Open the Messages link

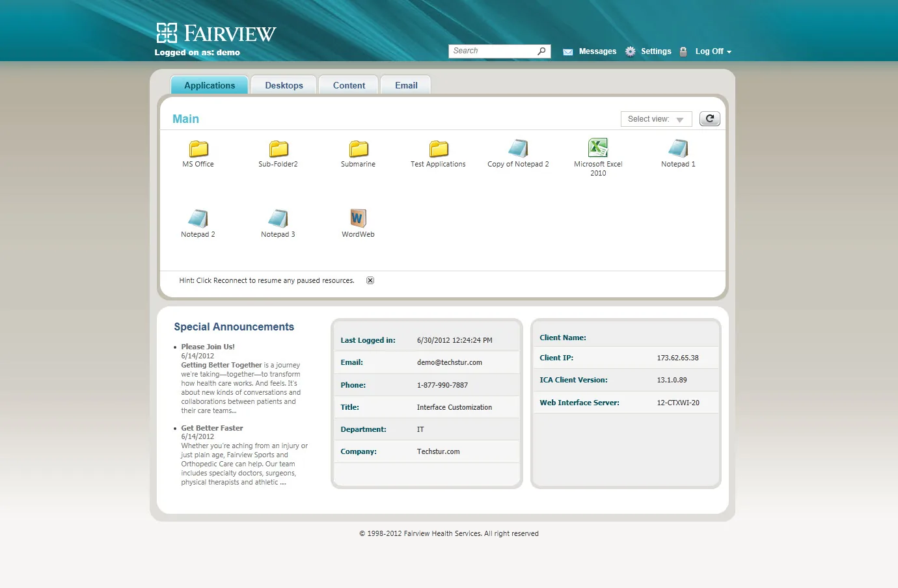click(597, 51)
